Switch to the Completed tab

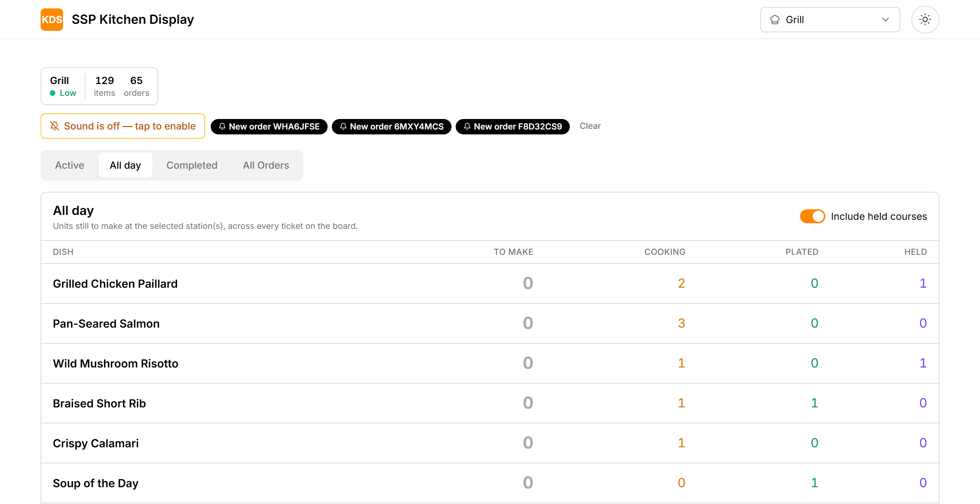coord(192,165)
